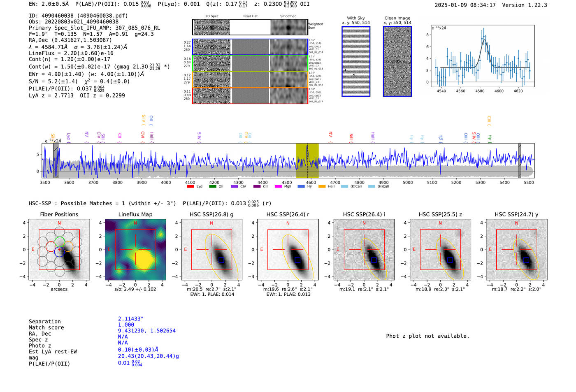Click the Est LyA rest-EW value '0.10(±0.03)Å'
576x392 pixels.
coord(138,350)
